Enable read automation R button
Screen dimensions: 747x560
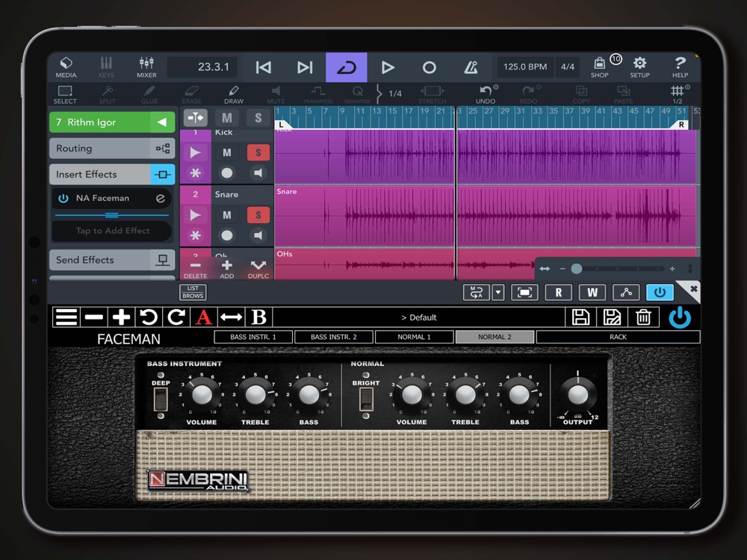(x=558, y=293)
